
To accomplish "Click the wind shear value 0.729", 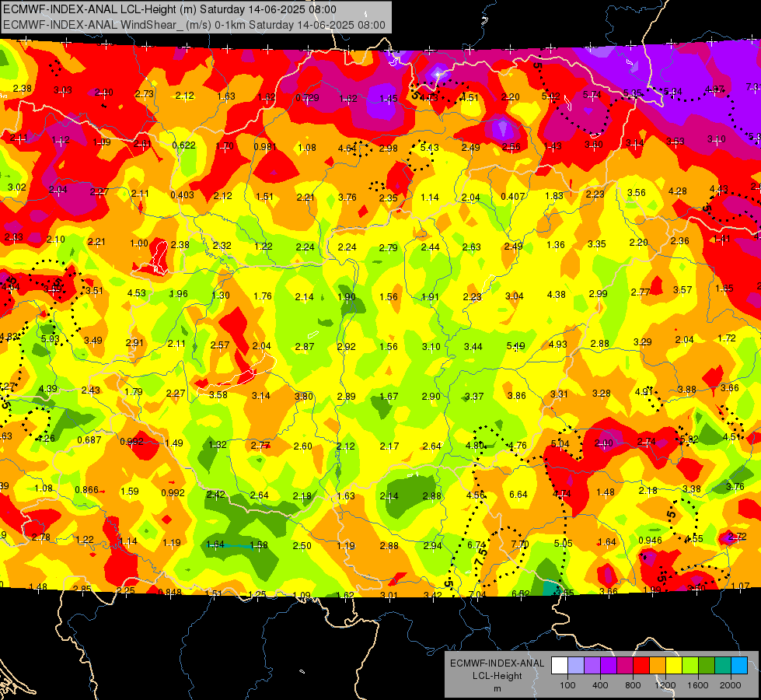I will pos(307,98).
